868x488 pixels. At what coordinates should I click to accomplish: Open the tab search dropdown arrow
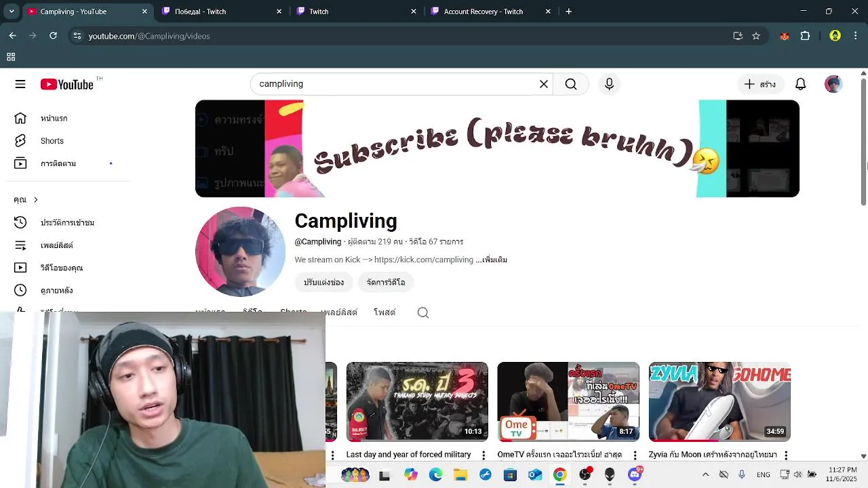click(12, 12)
